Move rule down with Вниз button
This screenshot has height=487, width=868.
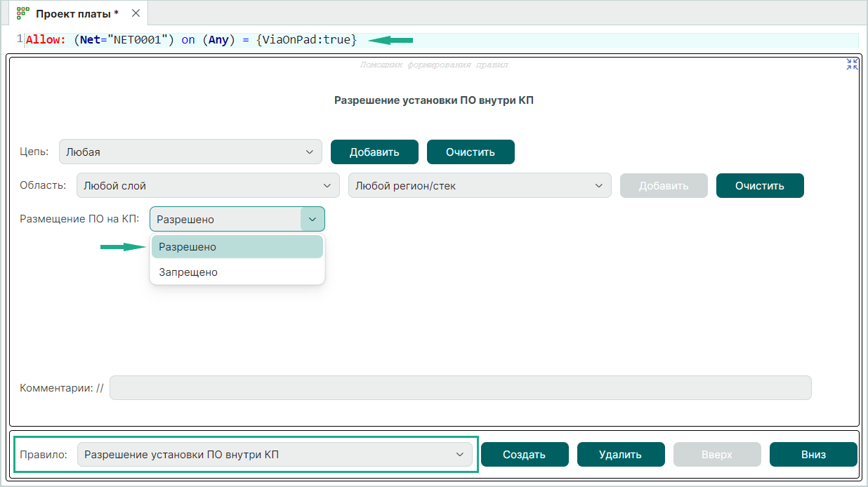(x=813, y=455)
